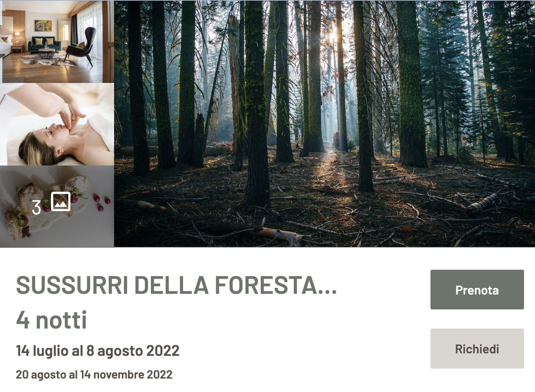Click the Richiedi request button
Image resolution: width=535 pixels, height=392 pixels.
tap(477, 348)
